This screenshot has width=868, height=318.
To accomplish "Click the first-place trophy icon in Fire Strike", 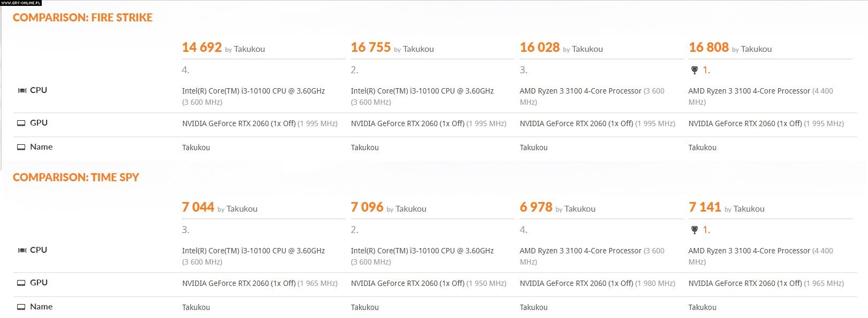I will tap(695, 70).
